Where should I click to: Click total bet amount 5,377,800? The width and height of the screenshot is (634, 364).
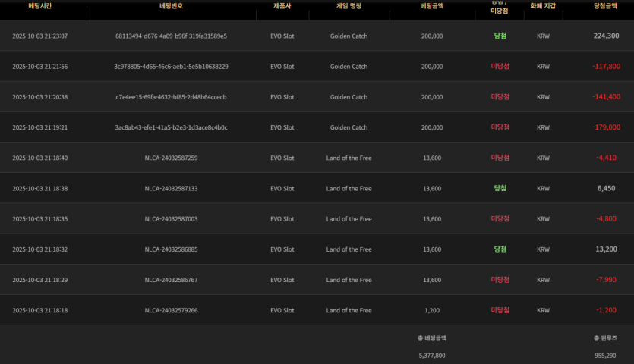pos(432,356)
